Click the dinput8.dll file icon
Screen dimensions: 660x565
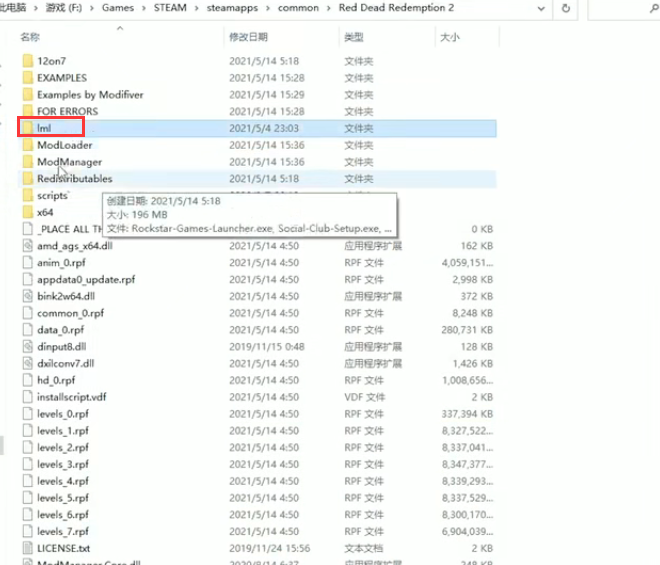coord(28,347)
